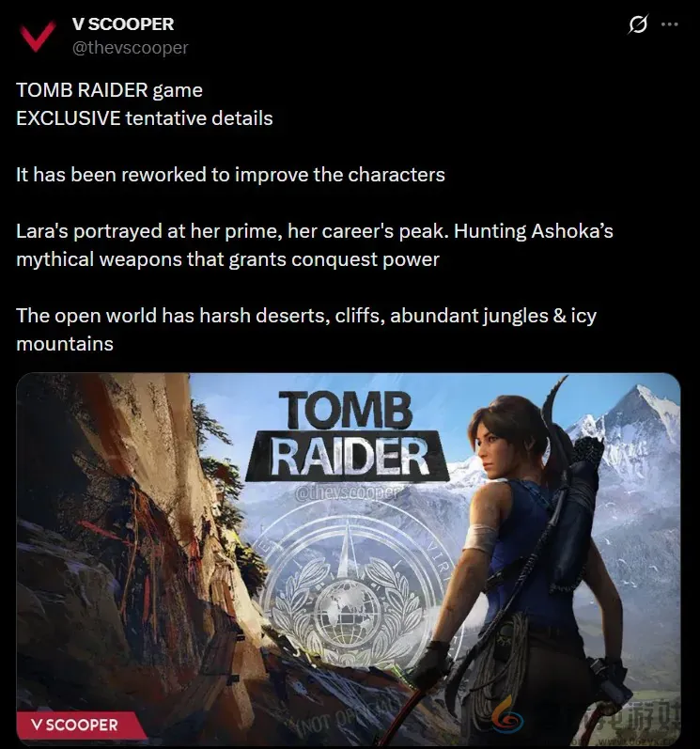Open the TOMB RAIDER logo in the image
Screen dimensions: 700x749
coord(347,435)
